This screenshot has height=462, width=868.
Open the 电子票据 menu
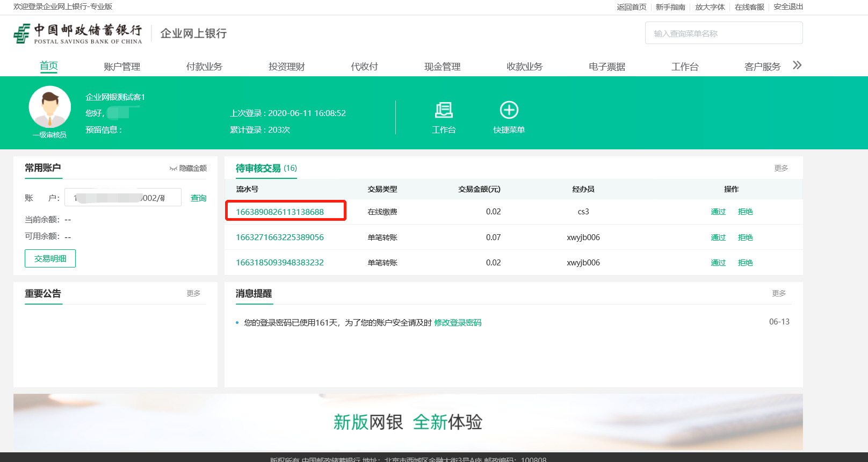[607, 67]
